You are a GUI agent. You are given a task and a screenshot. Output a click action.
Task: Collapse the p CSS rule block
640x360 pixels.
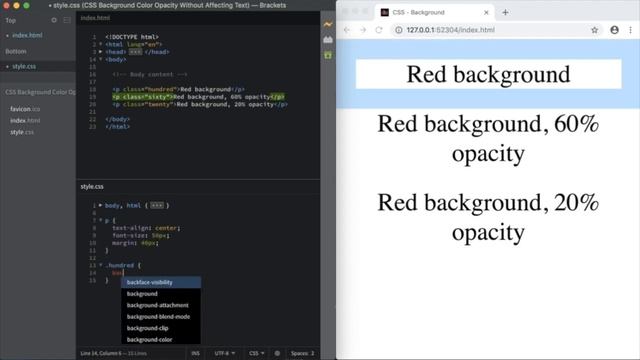[100, 220]
